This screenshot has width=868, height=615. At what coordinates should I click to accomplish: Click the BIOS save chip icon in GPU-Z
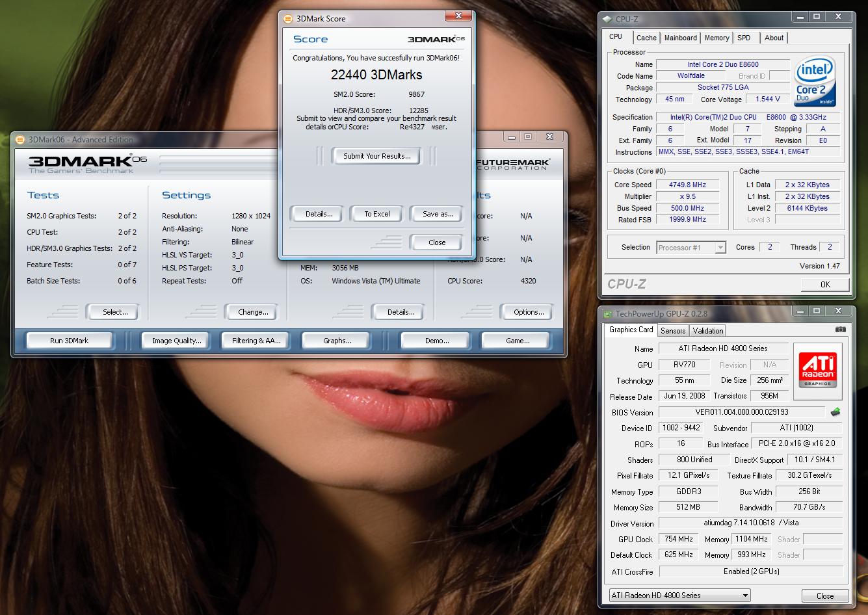click(835, 412)
